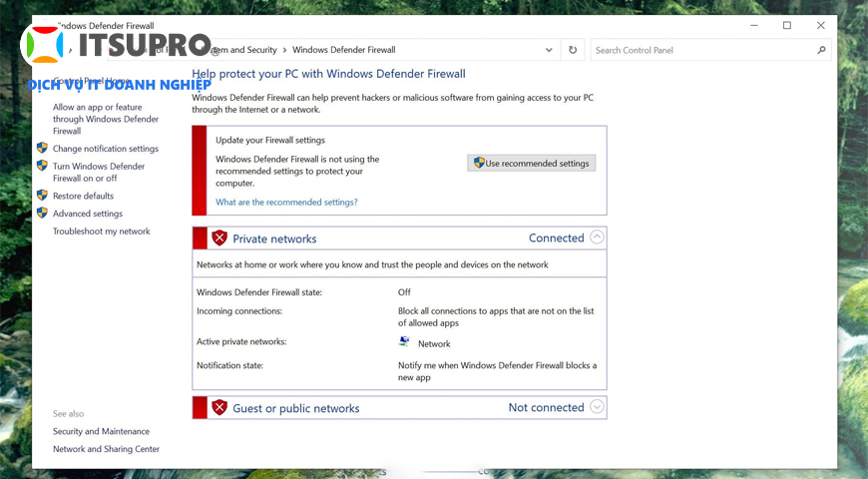
Task: Open the address bar history dropdown arrow
Action: click(549, 50)
